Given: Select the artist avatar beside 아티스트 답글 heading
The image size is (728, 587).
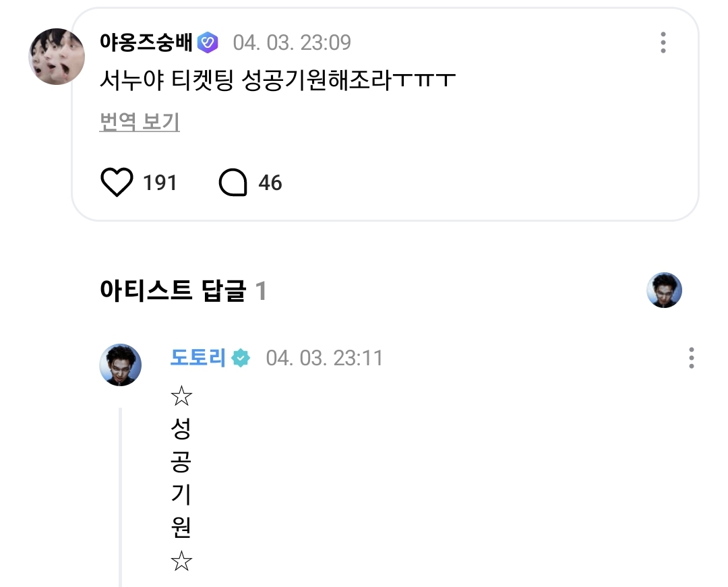Looking at the screenshot, I should point(664,290).
